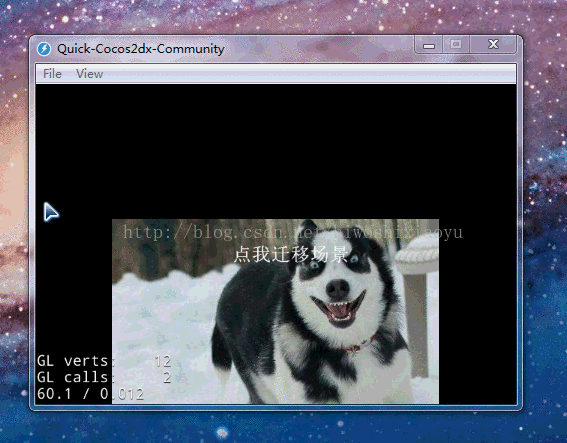Open the View menu
The height and width of the screenshot is (443, 567).
coord(89,74)
